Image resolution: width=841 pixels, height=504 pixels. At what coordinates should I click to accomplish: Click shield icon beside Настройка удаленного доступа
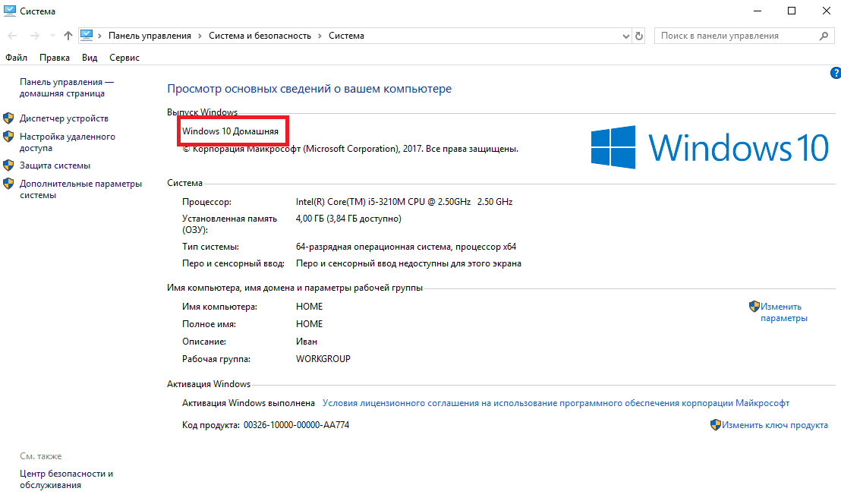coord(8,136)
